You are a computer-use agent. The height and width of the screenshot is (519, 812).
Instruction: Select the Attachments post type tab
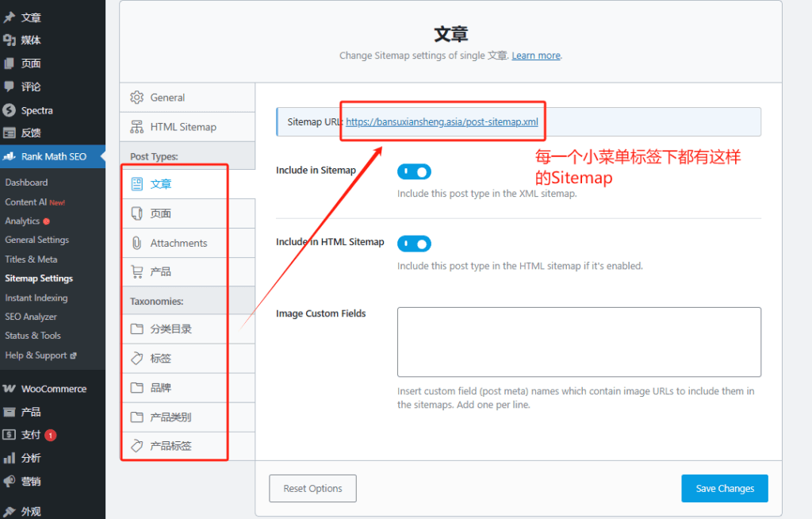[x=187, y=243]
